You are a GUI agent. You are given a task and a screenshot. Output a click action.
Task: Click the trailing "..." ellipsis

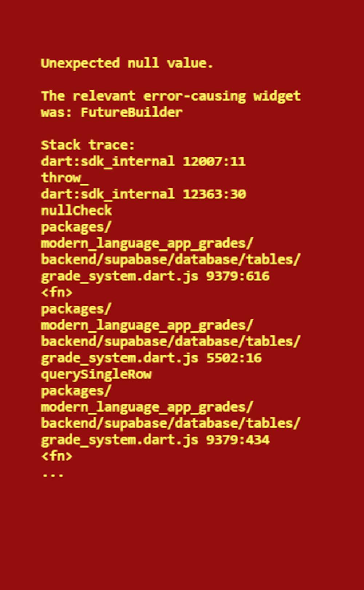[53, 475]
